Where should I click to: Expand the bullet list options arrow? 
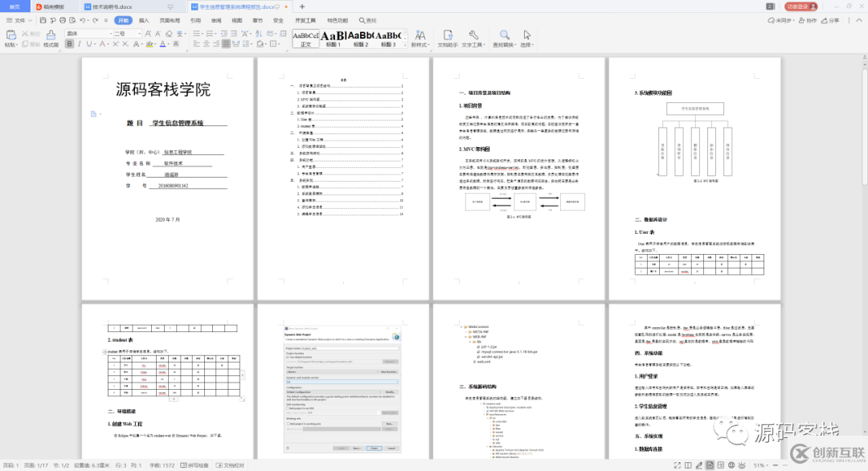(202, 33)
